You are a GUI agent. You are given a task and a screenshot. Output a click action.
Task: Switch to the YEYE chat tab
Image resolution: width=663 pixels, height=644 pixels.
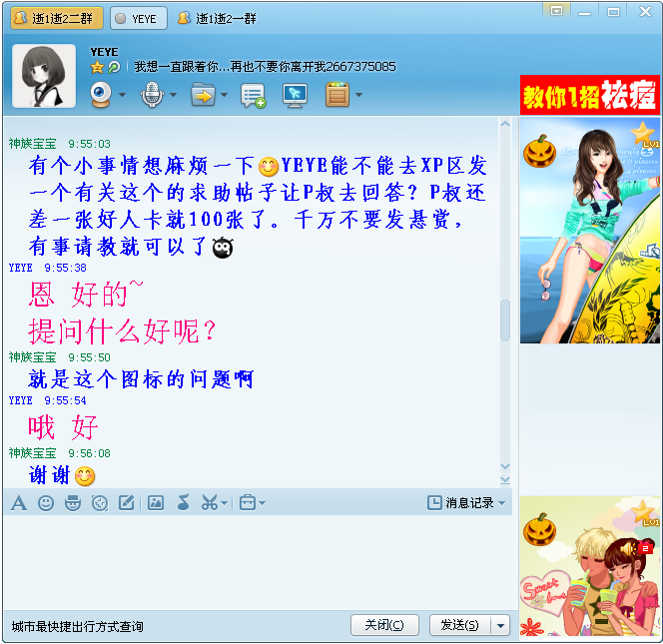click(x=138, y=19)
